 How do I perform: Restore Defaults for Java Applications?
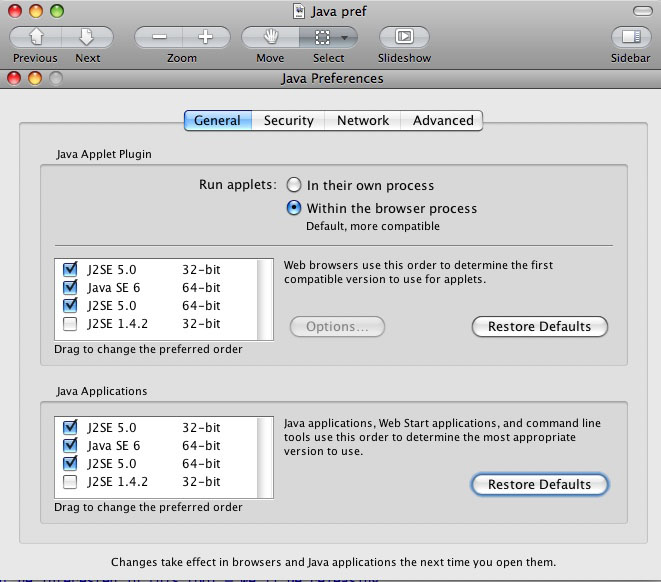pyautogui.click(x=540, y=485)
